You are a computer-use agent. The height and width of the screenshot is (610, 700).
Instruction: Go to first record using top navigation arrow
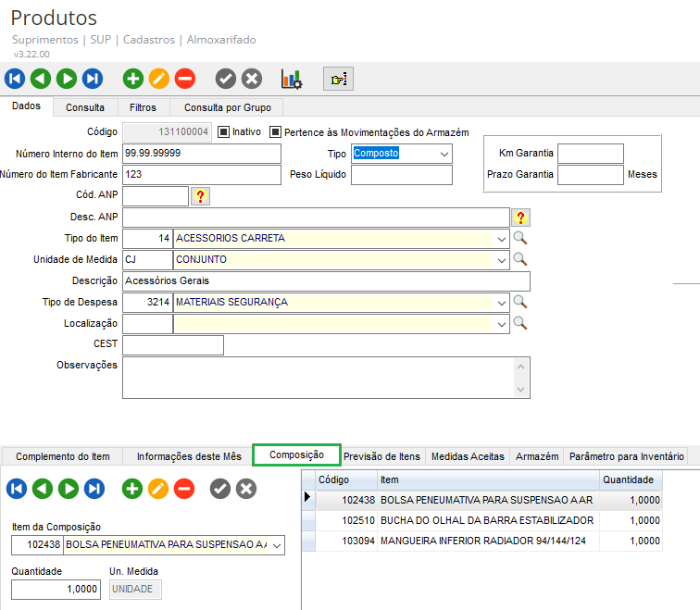[15, 79]
